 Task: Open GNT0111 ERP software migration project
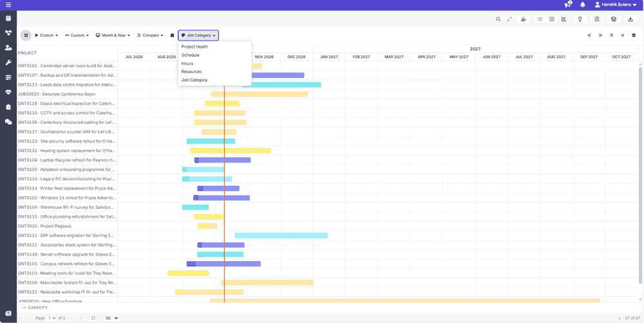tap(66, 235)
